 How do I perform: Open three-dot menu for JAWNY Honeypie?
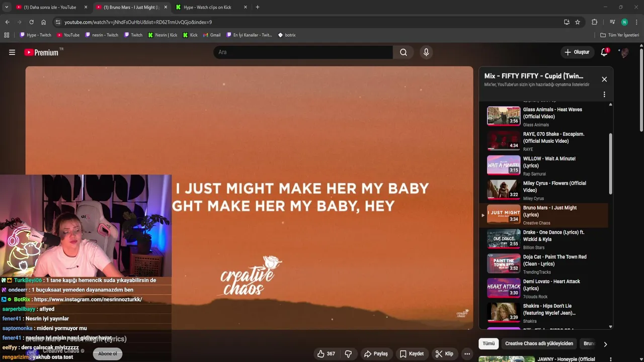610,359
